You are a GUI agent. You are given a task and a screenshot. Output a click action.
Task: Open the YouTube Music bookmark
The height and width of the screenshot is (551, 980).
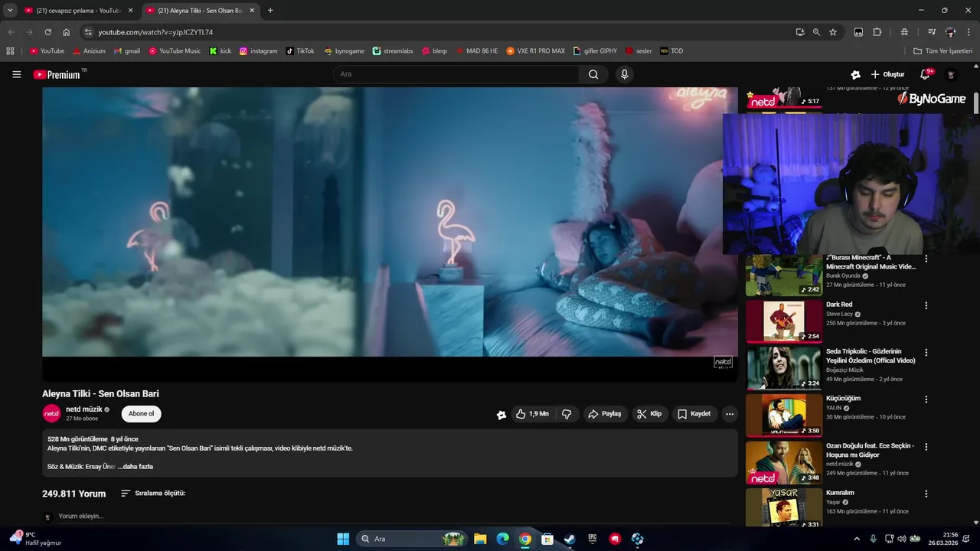[x=175, y=51]
